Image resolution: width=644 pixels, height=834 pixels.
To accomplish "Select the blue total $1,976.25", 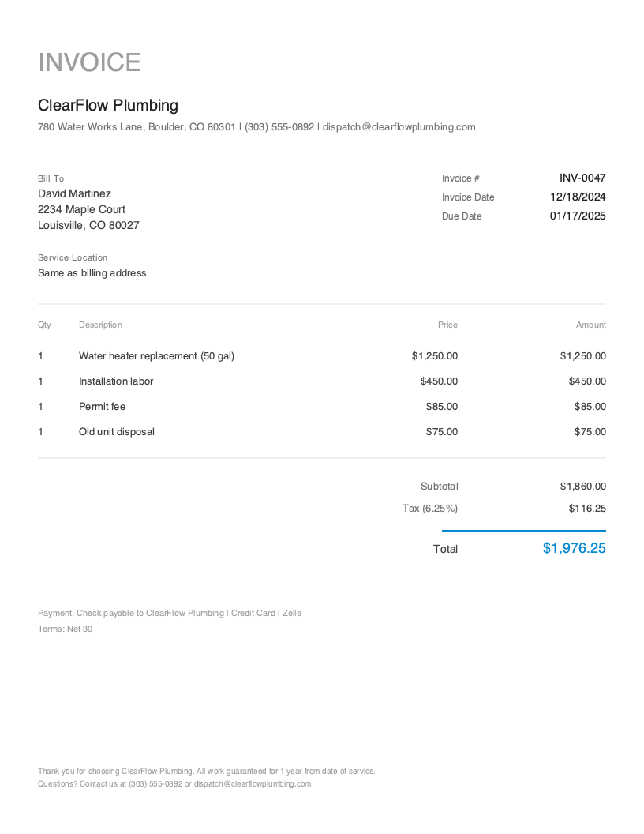I will coord(575,548).
